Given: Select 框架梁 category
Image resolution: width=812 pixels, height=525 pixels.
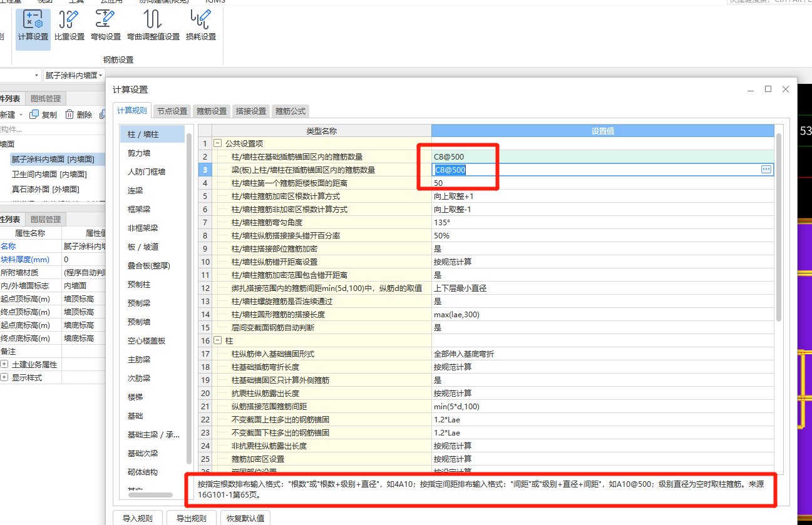Looking at the screenshot, I should coord(152,209).
